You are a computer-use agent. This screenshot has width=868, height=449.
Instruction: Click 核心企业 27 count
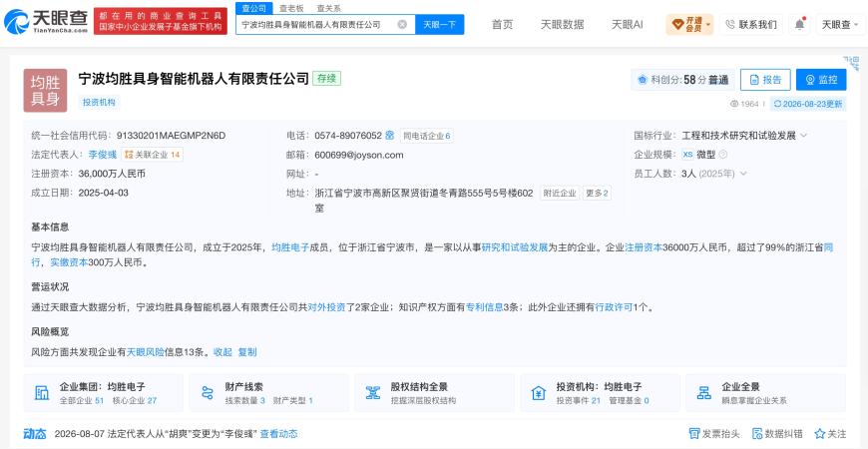(135, 400)
